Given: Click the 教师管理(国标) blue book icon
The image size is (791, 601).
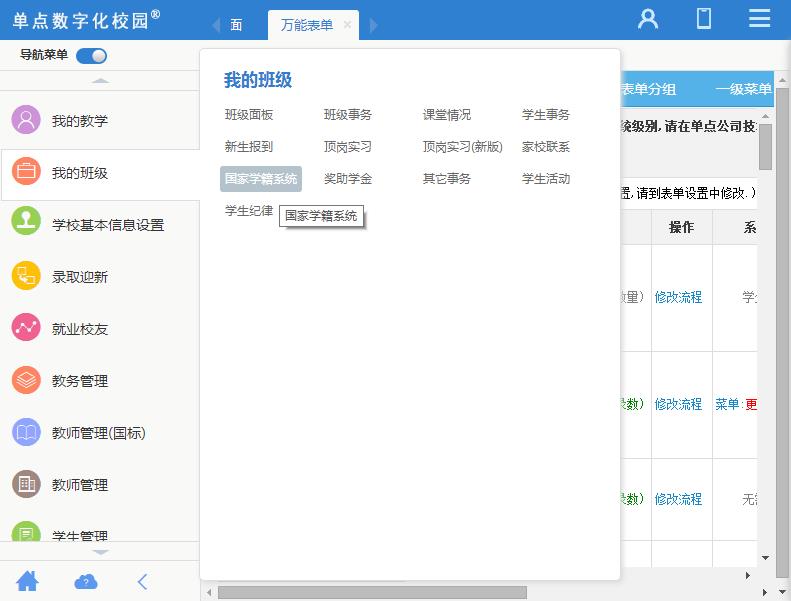Looking at the screenshot, I should click(26, 432).
